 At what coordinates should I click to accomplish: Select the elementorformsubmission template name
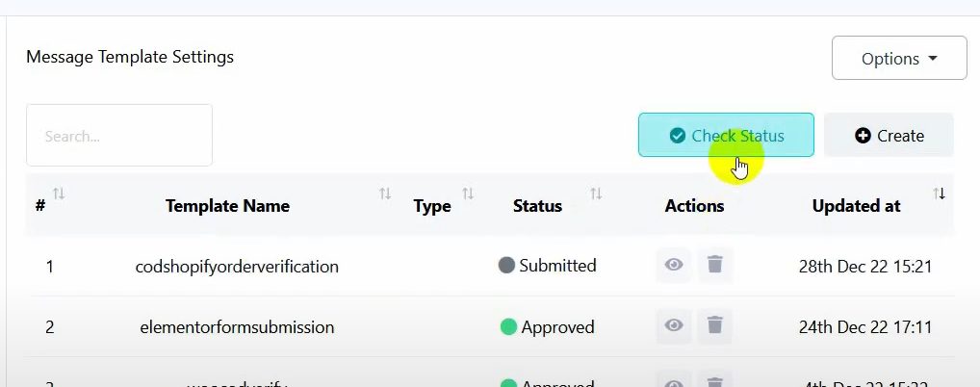pos(235,327)
